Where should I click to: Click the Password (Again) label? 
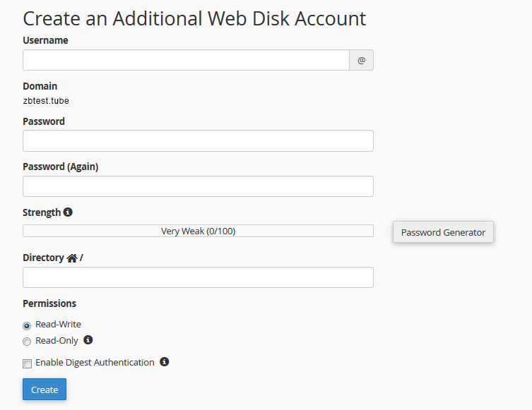click(60, 167)
